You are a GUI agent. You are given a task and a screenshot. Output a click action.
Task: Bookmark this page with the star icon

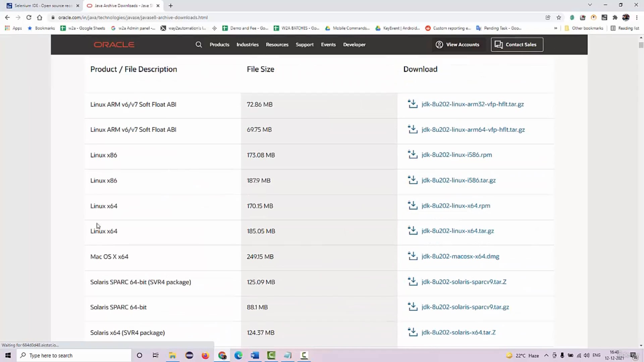point(558,17)
